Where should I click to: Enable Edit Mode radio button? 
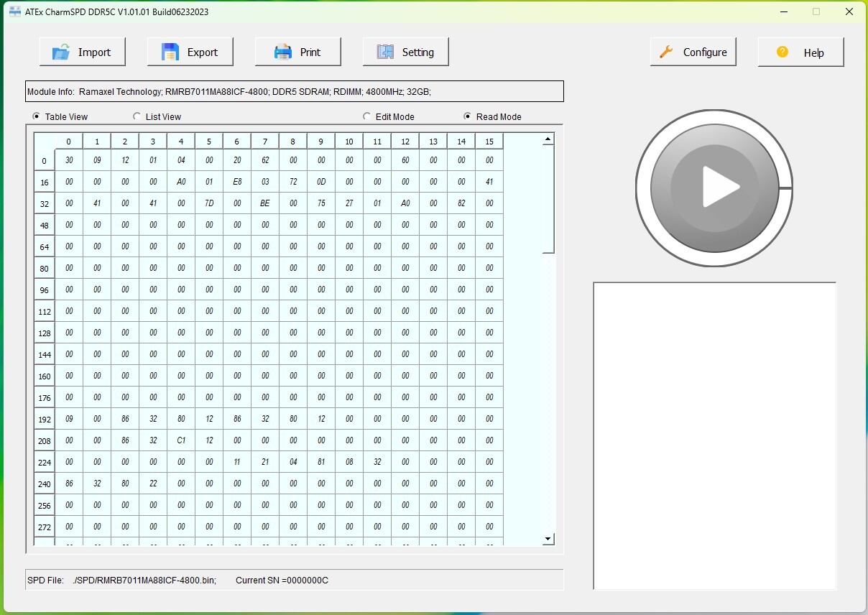[x=366, y=116]
